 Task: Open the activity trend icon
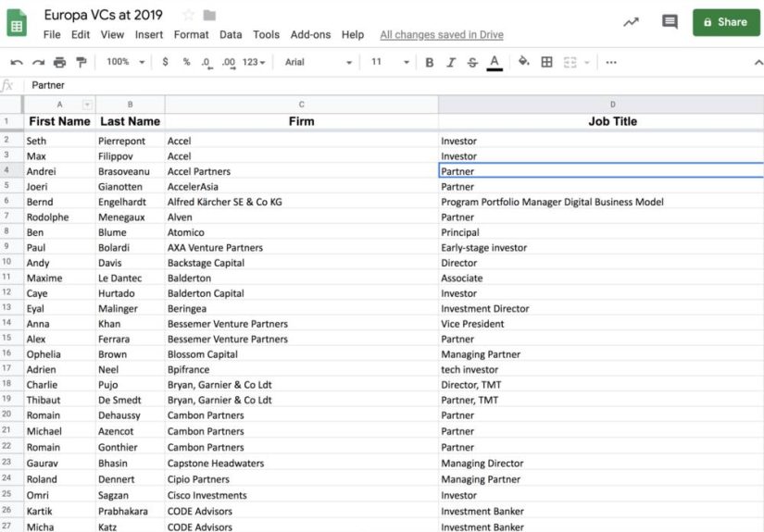[x=631, y=22]
